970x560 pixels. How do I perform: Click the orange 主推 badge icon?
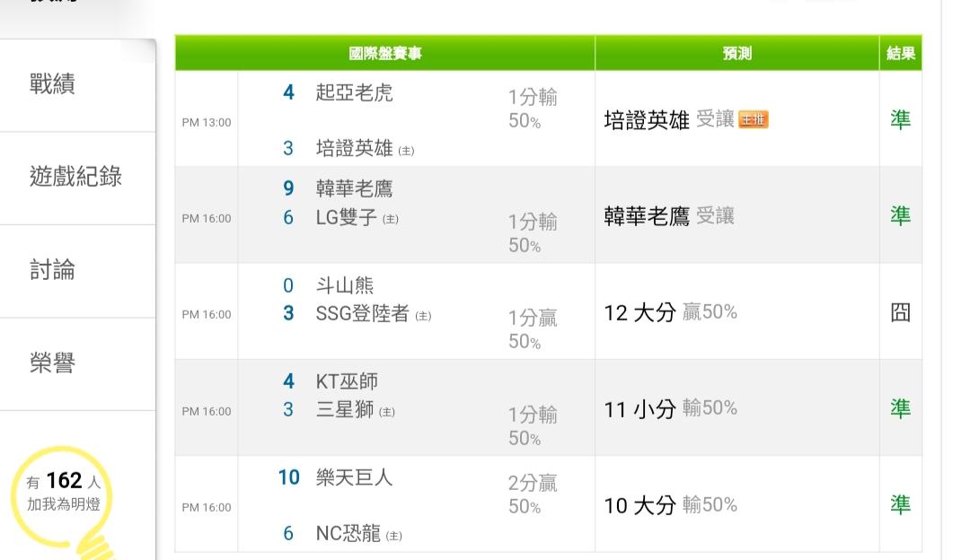(754, 120)
